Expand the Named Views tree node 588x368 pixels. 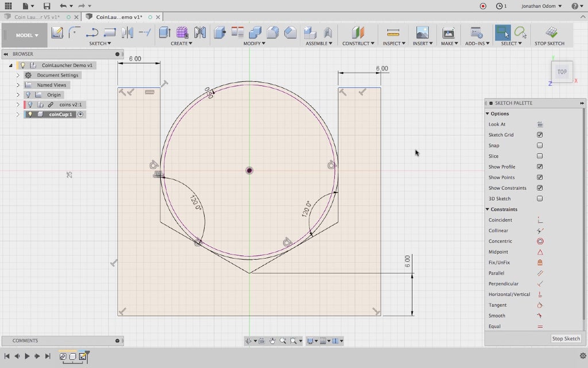[18, 85]
